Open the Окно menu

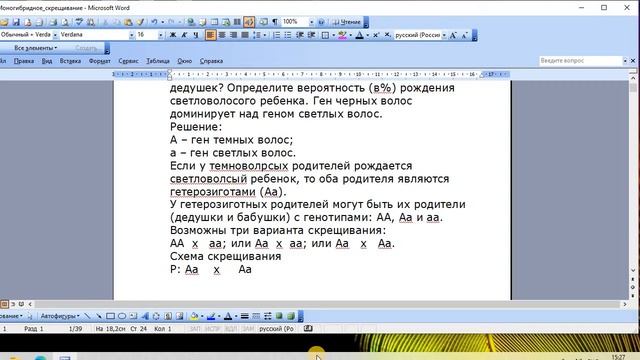[184, 61]
